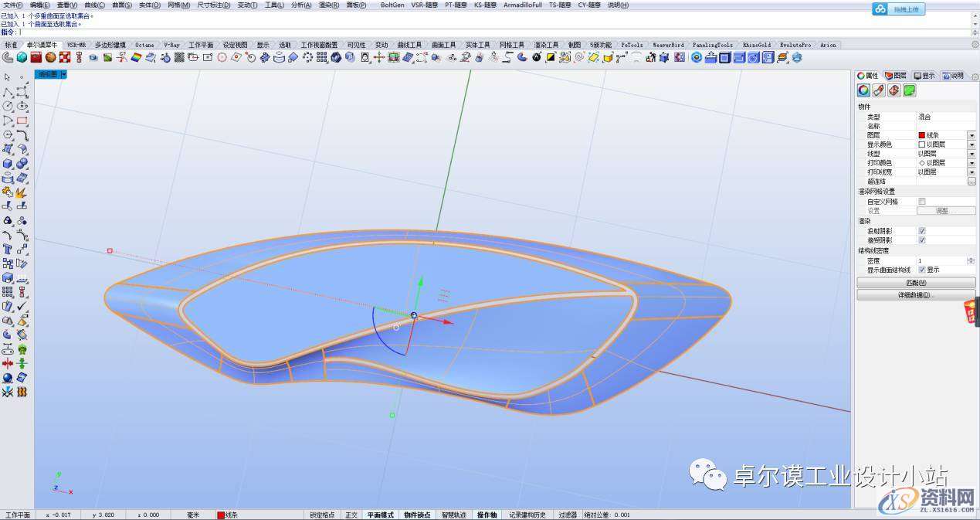Select the rectangle drawing tool
Screen dimensions: 980x520
(22, 121)
